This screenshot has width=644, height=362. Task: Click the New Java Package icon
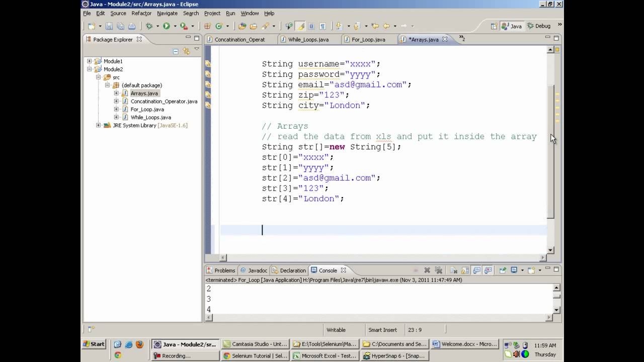(x=207, y=26)
